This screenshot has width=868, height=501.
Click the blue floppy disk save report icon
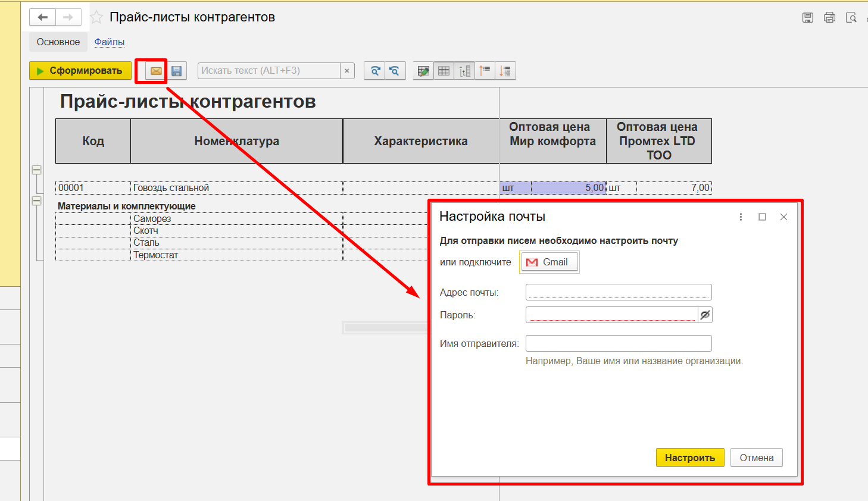pos(176,71)
